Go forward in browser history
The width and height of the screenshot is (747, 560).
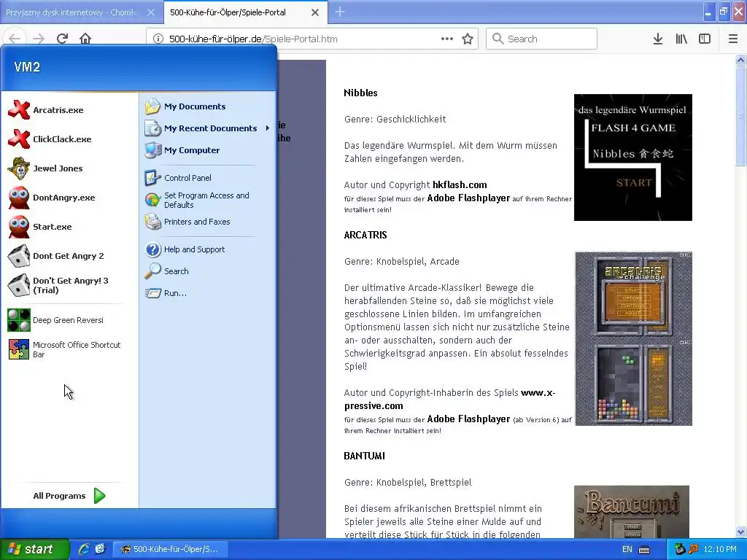(x=39, y=39)
